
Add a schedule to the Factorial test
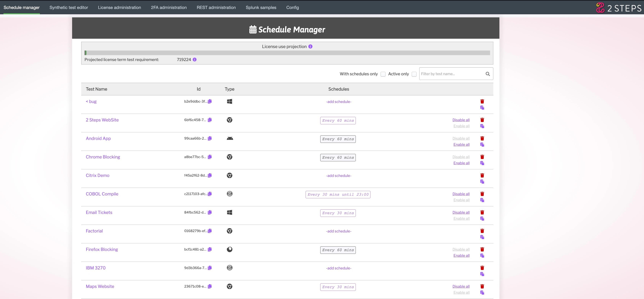(x=338, y=231)
